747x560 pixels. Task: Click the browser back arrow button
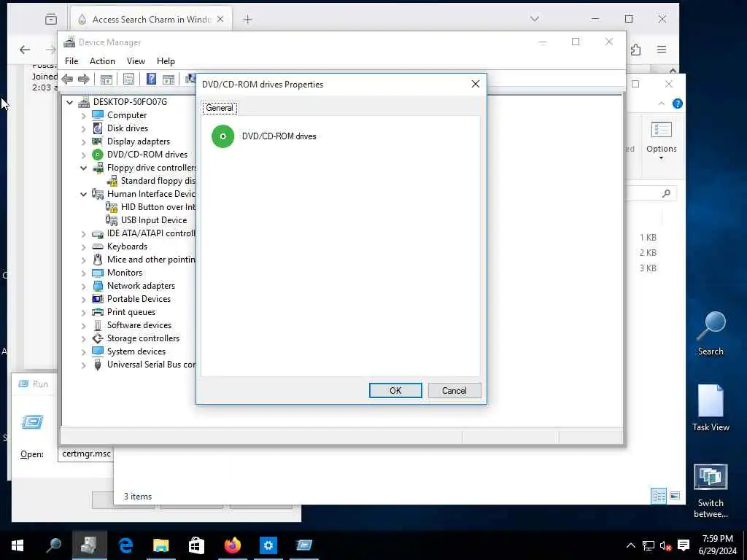pos(25,50)
